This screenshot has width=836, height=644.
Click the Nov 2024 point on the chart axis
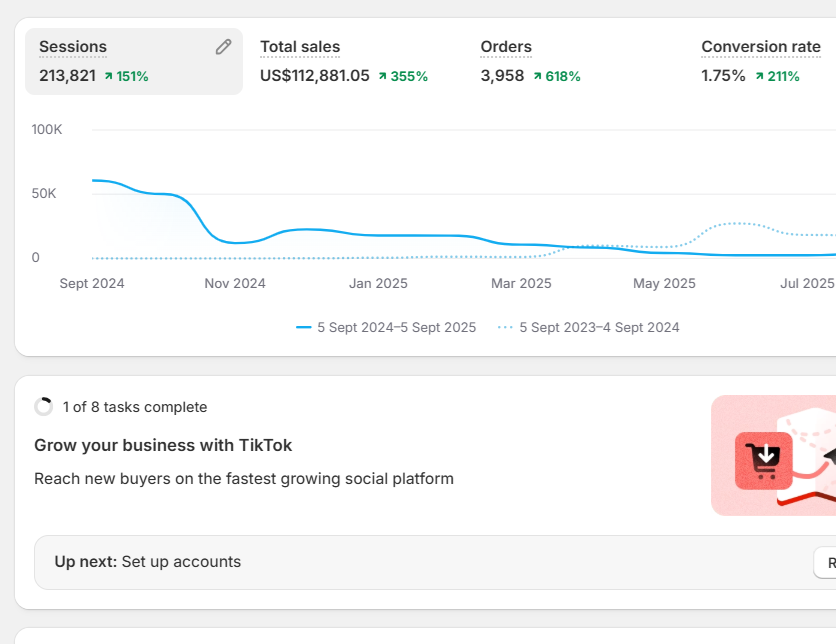click(235, 283)
